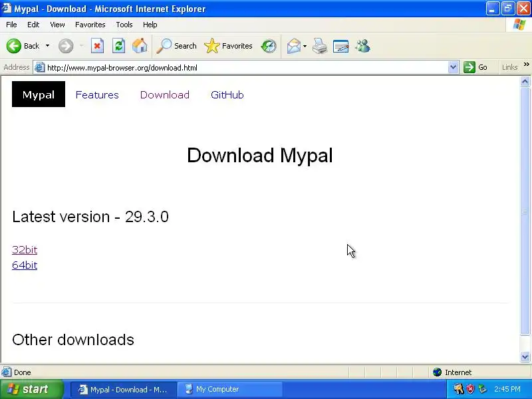Click the address bar URL field
Viewport: 532px width, 399px height.
[247, 68]
